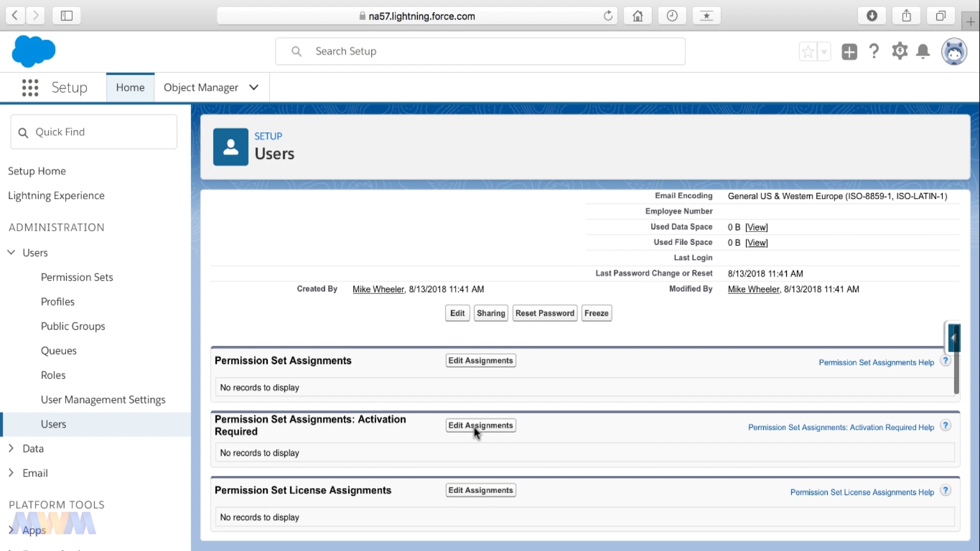Show all Safari tabs overview
980x551 pixels.
(x=941, y=16)
